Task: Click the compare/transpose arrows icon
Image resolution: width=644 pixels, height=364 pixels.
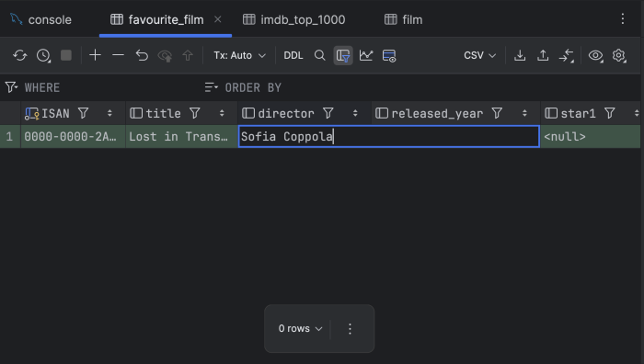Action: click(567, 55)
